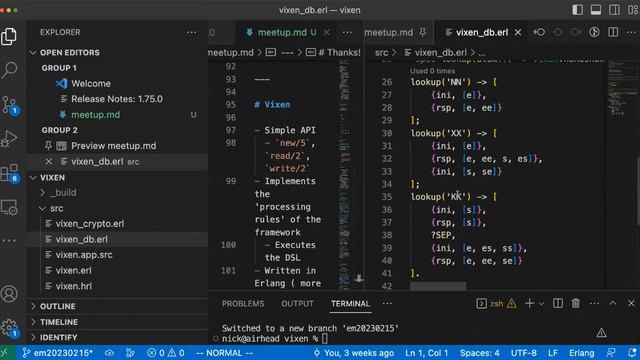640x360 pixels.
Task: Select the vixen_db.erl editor tab
Action: (x=482, y=32)
